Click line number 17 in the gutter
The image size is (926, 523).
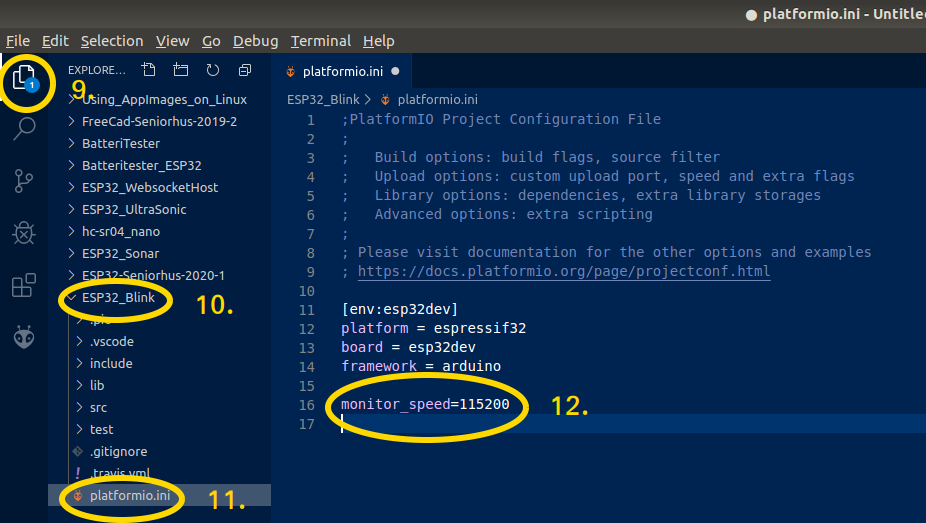[x=307, y=424]
